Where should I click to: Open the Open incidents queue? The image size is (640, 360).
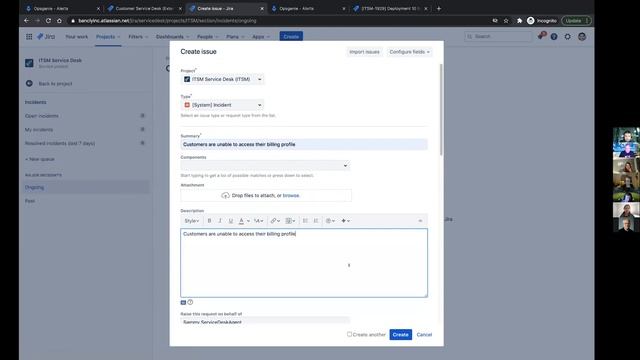pyautogui.click(x=86, y=116)
